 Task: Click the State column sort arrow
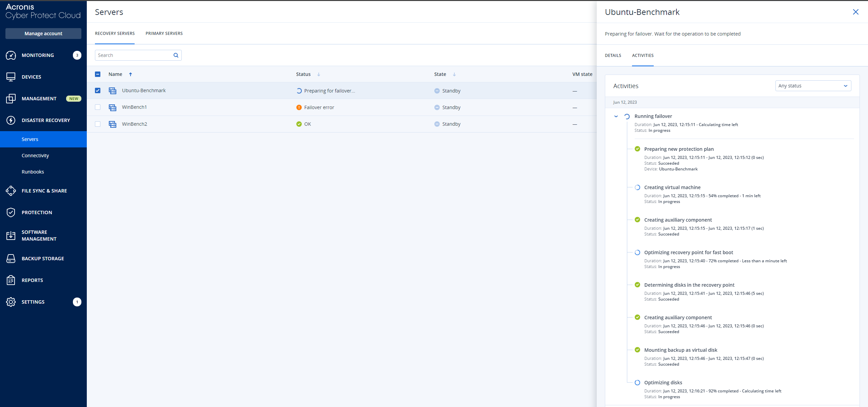point(454,74)
